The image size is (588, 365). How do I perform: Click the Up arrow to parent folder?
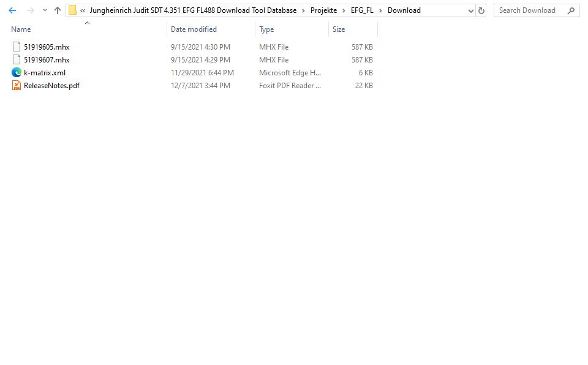tap(57, 10)
